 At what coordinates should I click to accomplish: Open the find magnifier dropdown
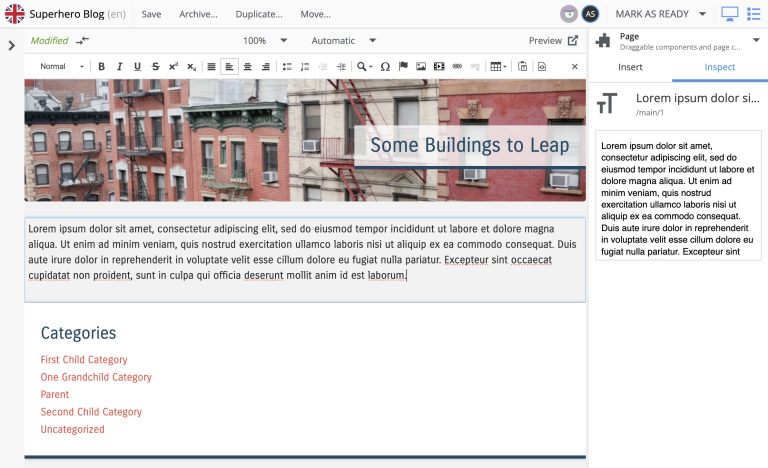(364, 67)
